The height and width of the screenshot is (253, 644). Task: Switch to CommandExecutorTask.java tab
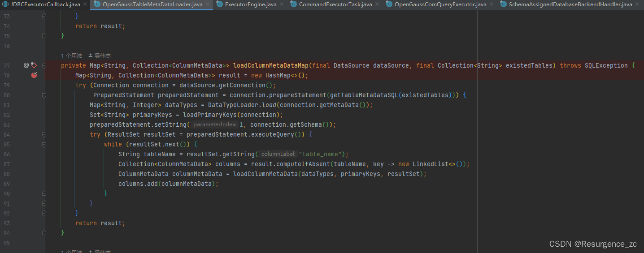[x=335, y=4]
